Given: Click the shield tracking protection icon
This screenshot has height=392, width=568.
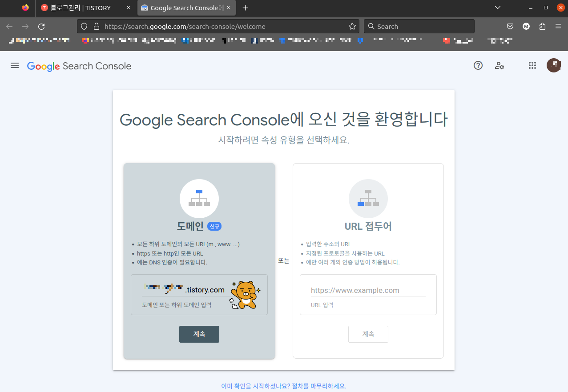Looking at the screenshot, I should [85, 26].
